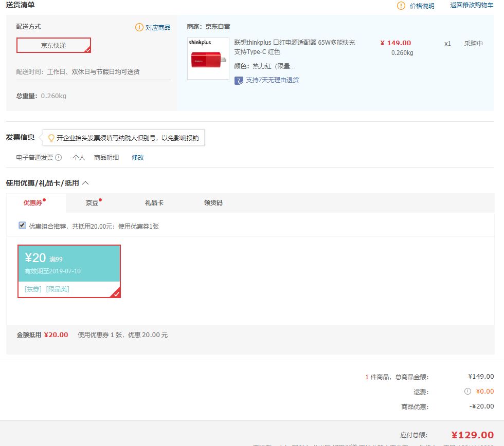
Task: Open the thinkplus red adapter thumbnail
Action: pyautogui.click(x=208, y=59)
